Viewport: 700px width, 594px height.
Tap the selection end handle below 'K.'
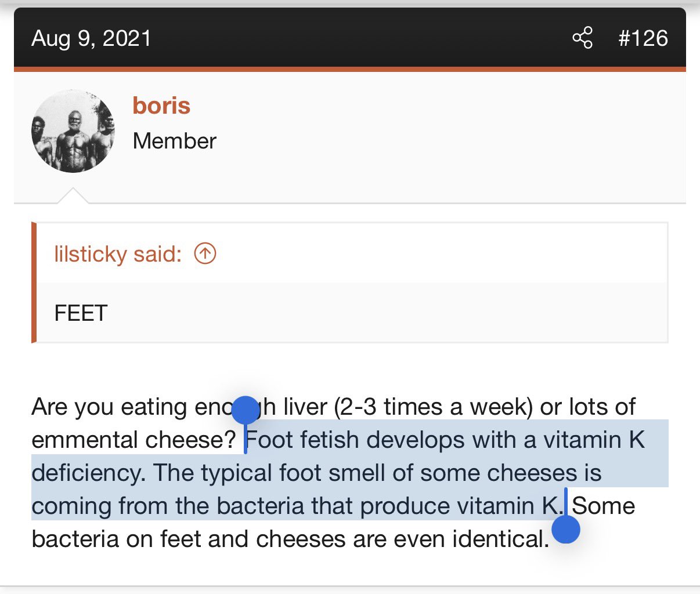[566, 530]
